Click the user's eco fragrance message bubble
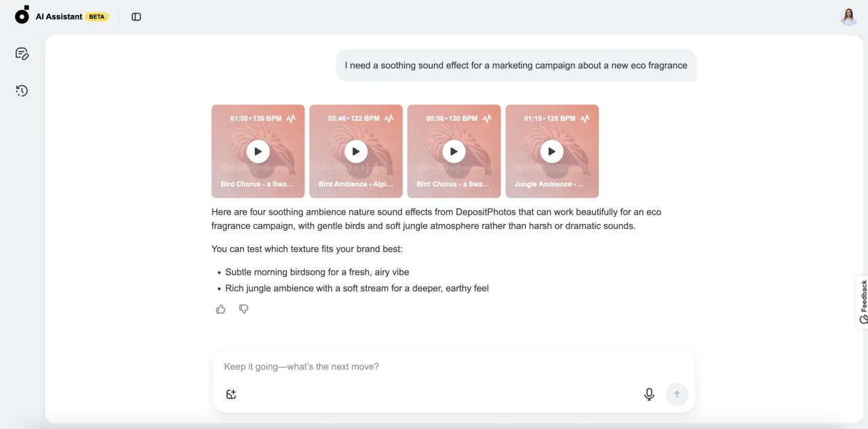 [516, 66]
